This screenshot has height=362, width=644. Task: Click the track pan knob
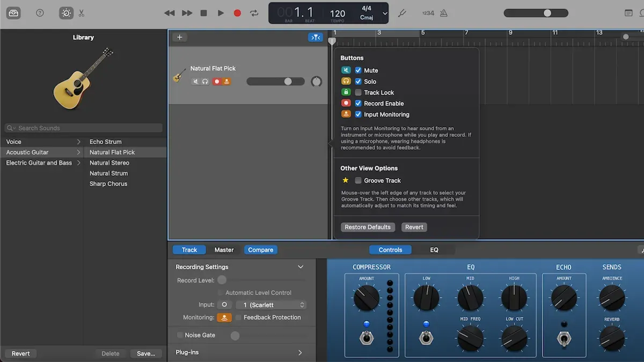click(x=317, y=82)
